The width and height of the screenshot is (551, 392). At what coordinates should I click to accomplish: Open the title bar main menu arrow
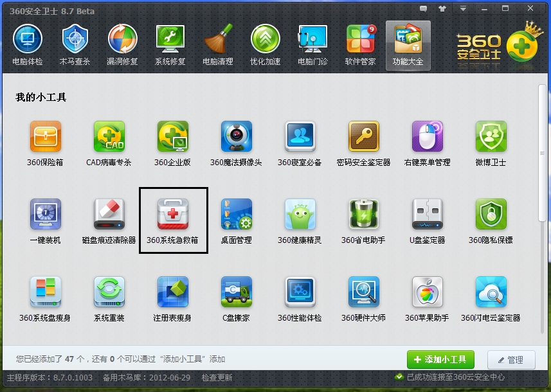click(462, 8)
